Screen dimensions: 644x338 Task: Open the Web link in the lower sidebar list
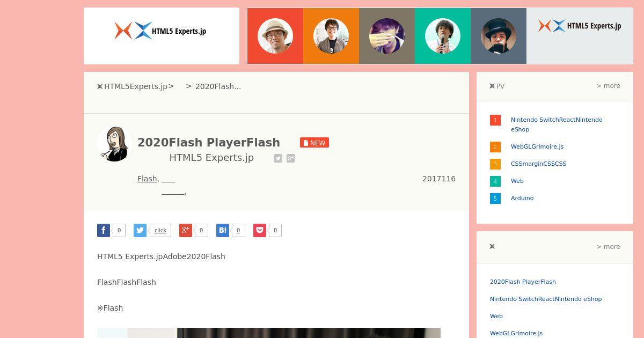point(496,316)
